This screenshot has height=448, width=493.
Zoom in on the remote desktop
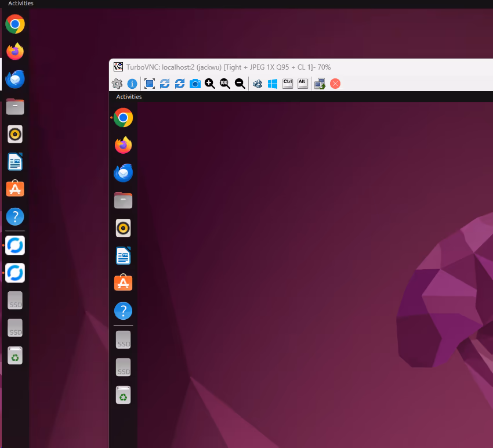tap(209, 84)
